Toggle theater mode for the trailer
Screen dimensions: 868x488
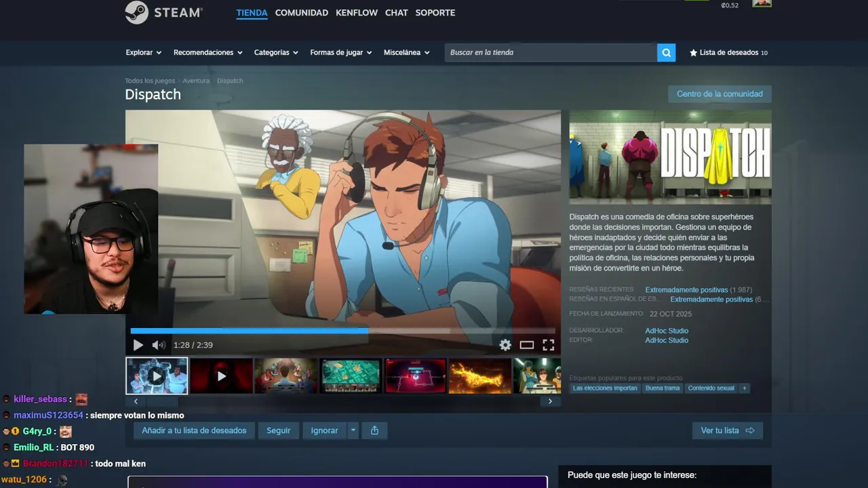pos(527,345)
